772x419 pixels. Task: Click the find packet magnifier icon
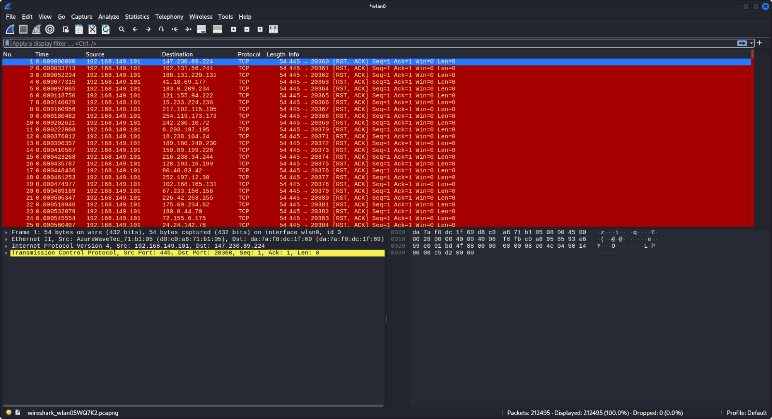pyautogui.click(x=121, y=29)
